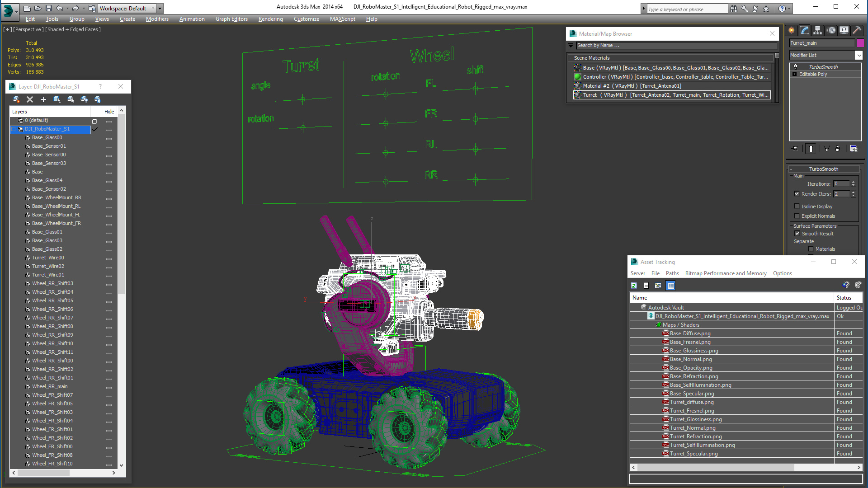Enable Isoline Display checkbox
Image resolution: width=868 pixels, height=488 pixels.
point(797,206)
